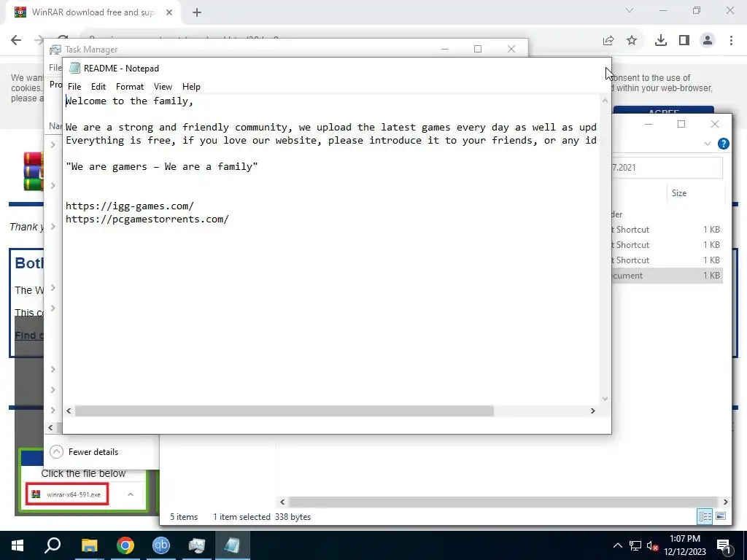The width and height of the screenshot is (747, 560).
Task: Switch to details view in File Explorer
Action: pos(705,516)
